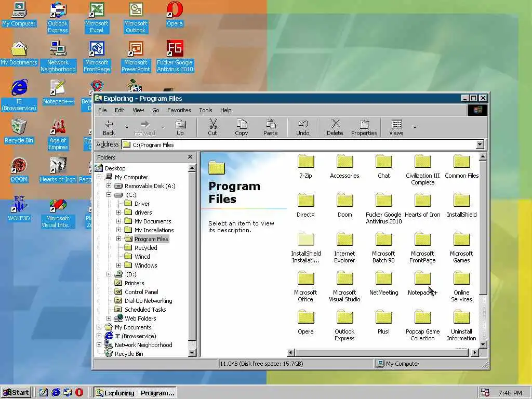
Task: Click the DOOM desktop shortcut
Action: click(19, 170)
